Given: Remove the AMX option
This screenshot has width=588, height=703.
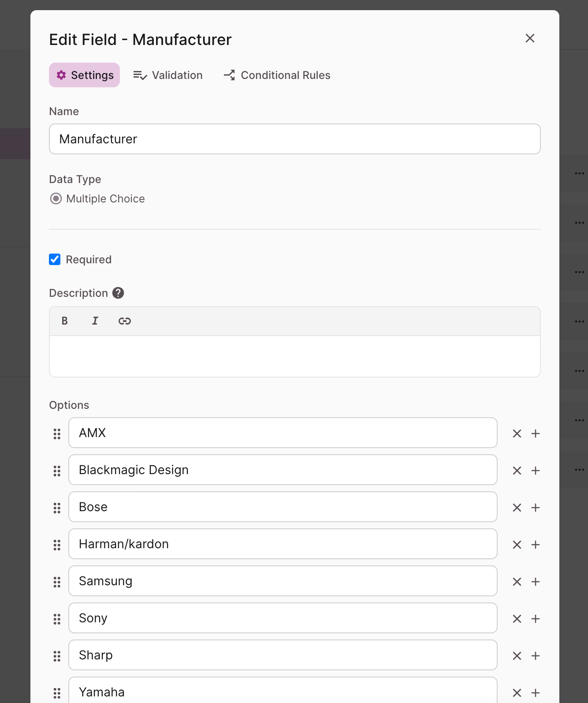Looking at the screenshot, I should click(x=517, y=434).
